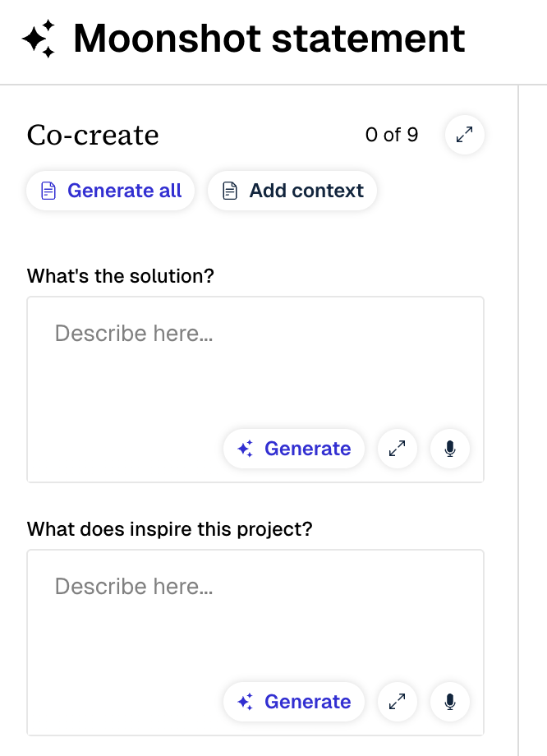Viewport: 547px width, 756px height.
Task: Open the Add context option
Action: click(x=292, y=191)
